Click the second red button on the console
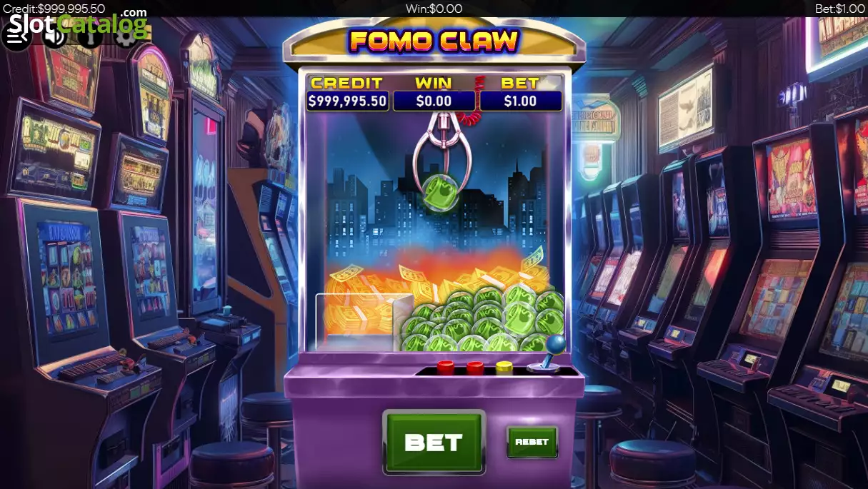 click(475, 367)
